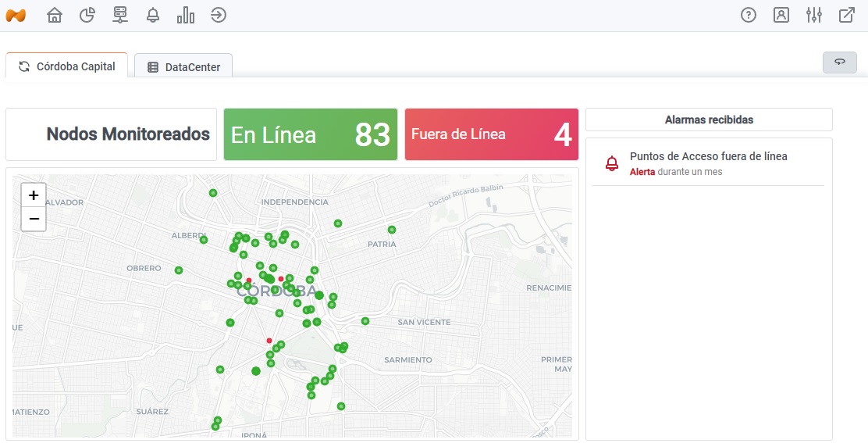This screenshot has height=443, width=868.
Task: Open the bar chart reports icon
Action: pyautogui.click(x=186, y=15)
